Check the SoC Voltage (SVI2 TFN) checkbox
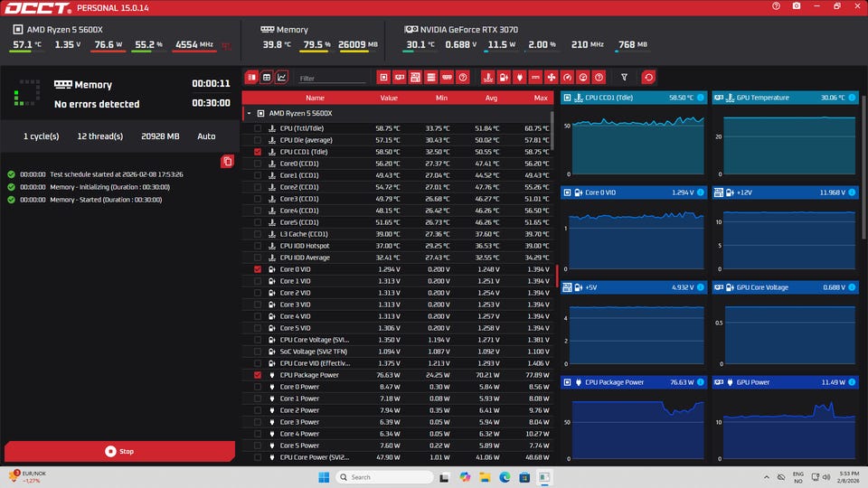The height and width of the screenshot is (488, 868). tap(258, 352)
